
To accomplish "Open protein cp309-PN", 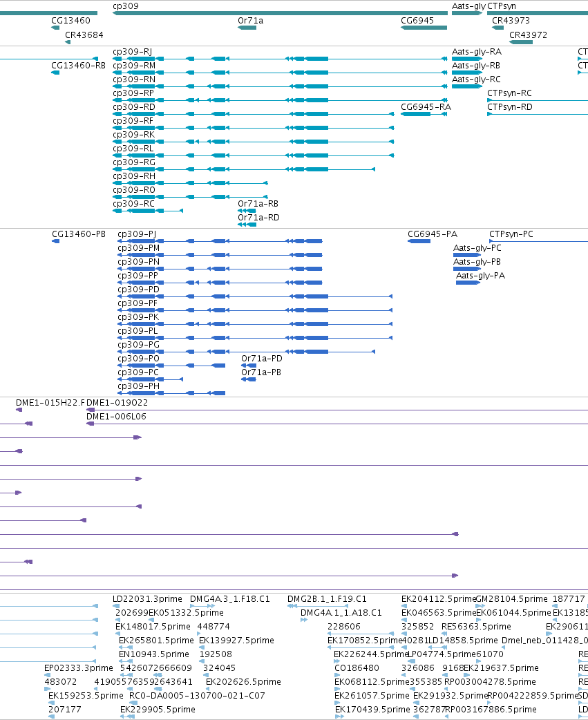I will point(139,261).
